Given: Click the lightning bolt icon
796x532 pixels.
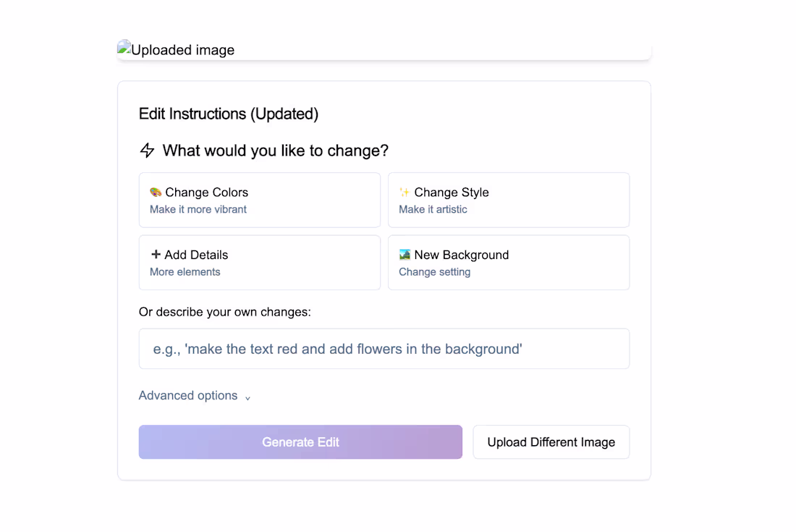Looking at the screenshot, I should pos(147,151).
